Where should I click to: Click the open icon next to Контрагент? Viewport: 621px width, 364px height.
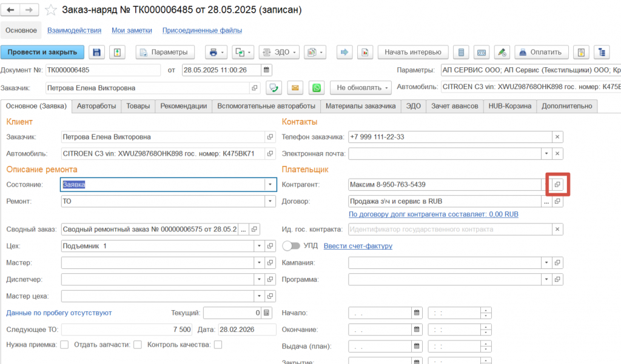coord(558,184)
